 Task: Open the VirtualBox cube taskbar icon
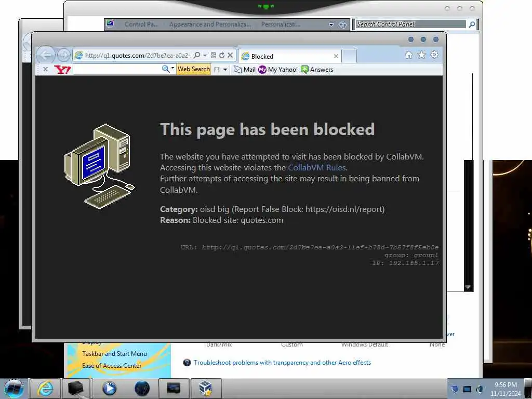point(206,389)
